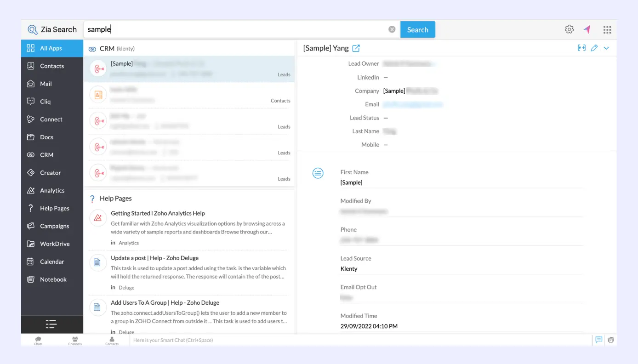The image size is (638, 364).
Task: Click the 'Getting Started | Zoho Analytics Help' result
Action: tap(158, 213)
